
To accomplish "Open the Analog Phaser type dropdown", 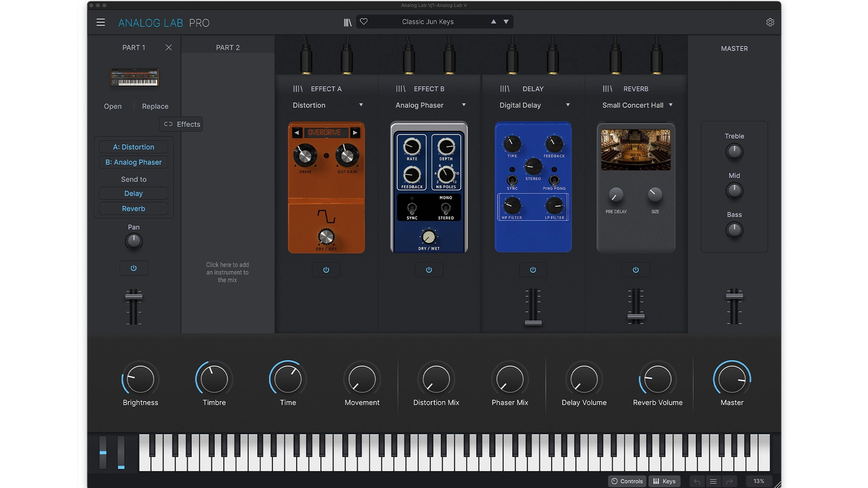I will pos(463,105).
